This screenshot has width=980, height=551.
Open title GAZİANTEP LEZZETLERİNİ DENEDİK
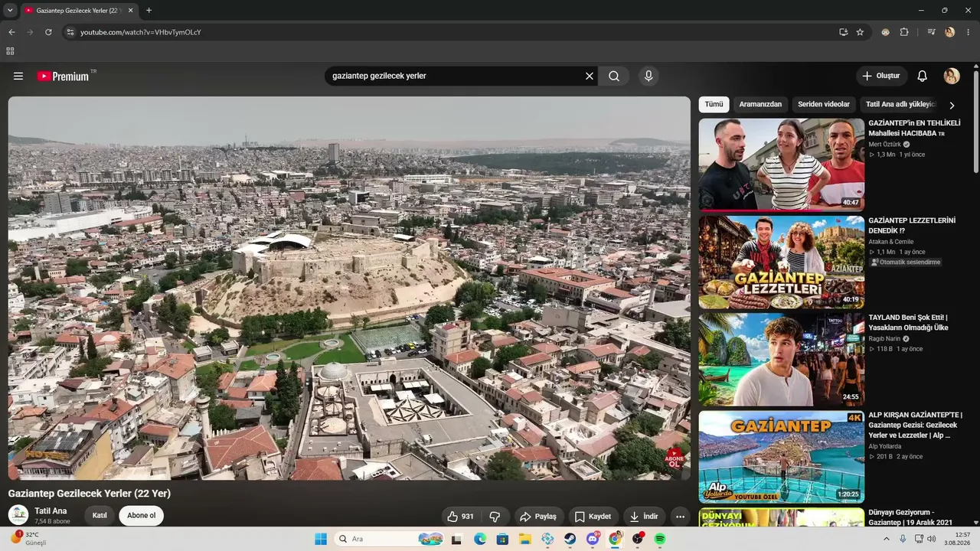[912, 225]
